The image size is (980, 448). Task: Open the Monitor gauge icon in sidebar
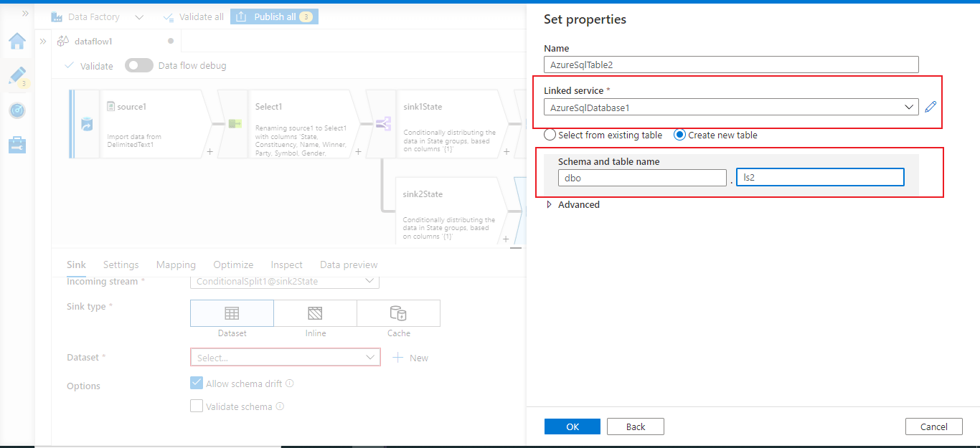[x=17, y=110]
